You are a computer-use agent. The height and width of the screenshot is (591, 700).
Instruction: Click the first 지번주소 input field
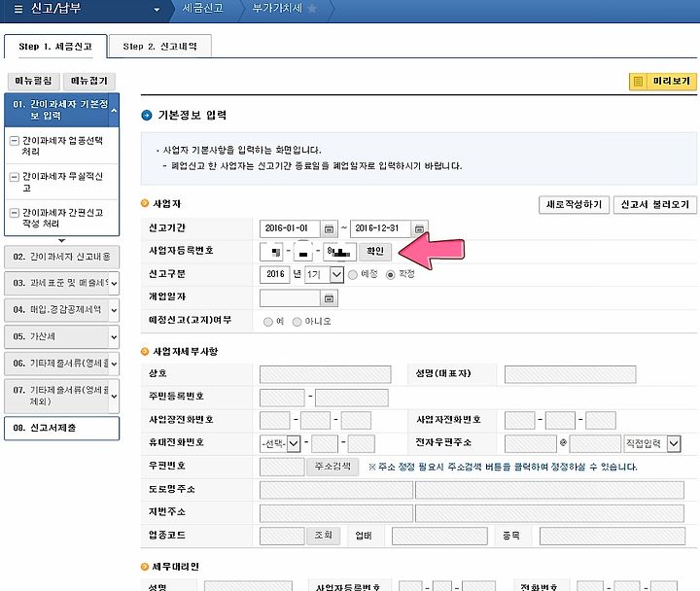click(336, 513)
